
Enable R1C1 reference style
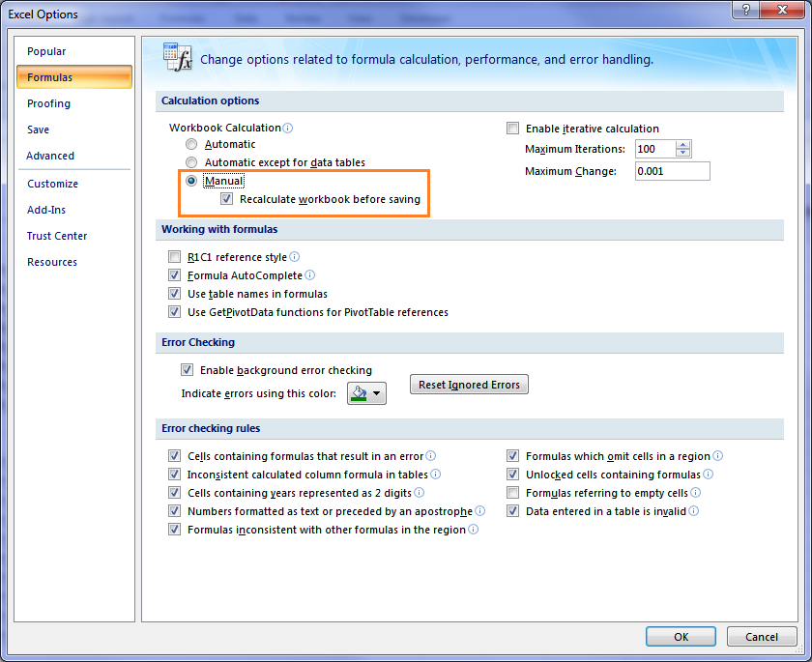pos(175,257)
